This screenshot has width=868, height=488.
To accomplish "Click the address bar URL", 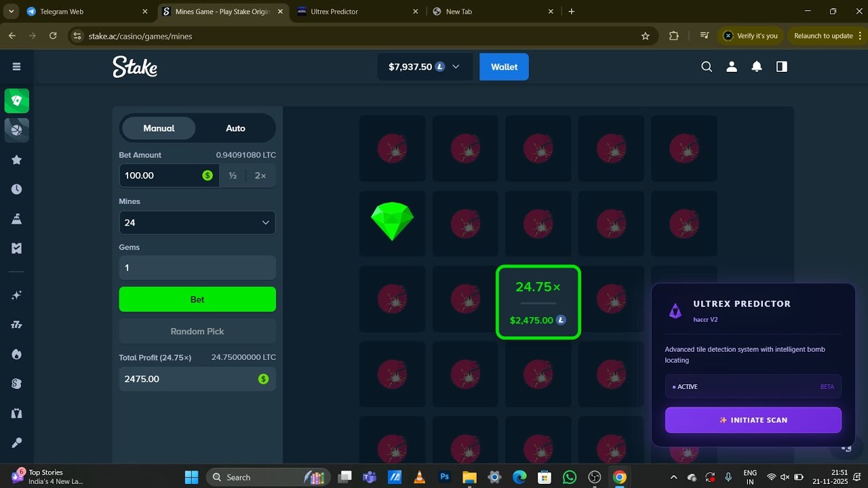I will tap(140, 36).
